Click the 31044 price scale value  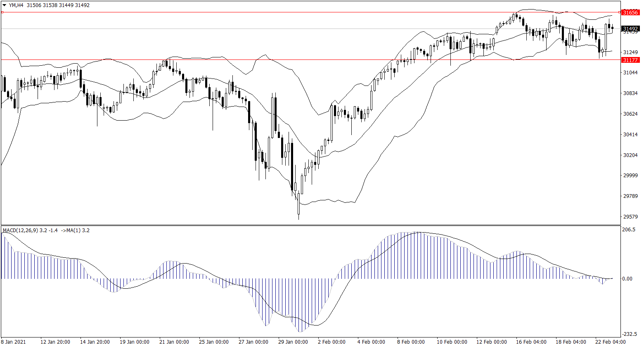630,73
